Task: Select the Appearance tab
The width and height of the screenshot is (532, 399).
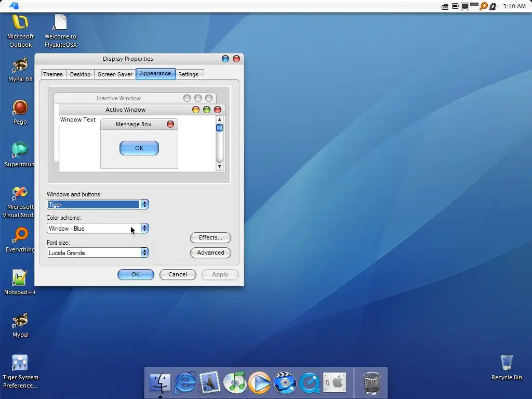Action: click(x=155, y=74)
